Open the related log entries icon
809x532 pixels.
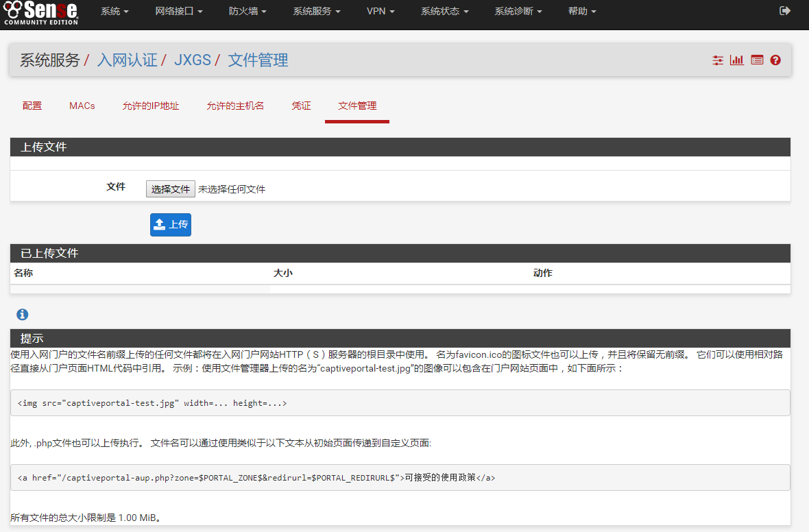click(757, 60)
